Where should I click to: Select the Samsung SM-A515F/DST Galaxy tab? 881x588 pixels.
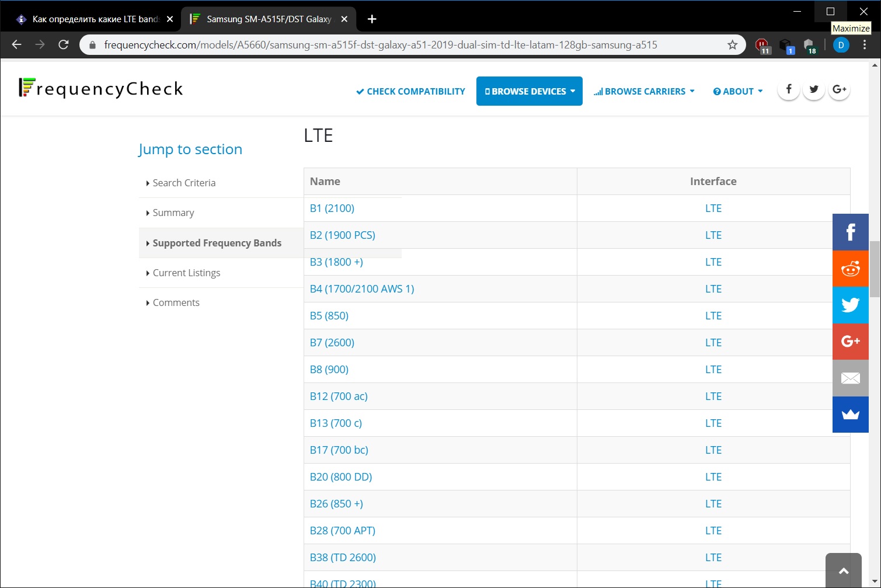click(x=269, y=19)
